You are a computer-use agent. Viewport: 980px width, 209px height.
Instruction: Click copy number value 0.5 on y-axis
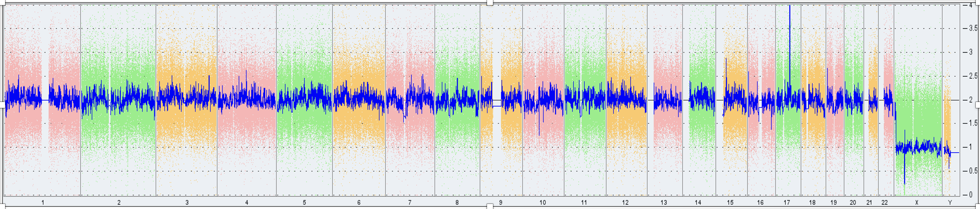coord(973,171)
